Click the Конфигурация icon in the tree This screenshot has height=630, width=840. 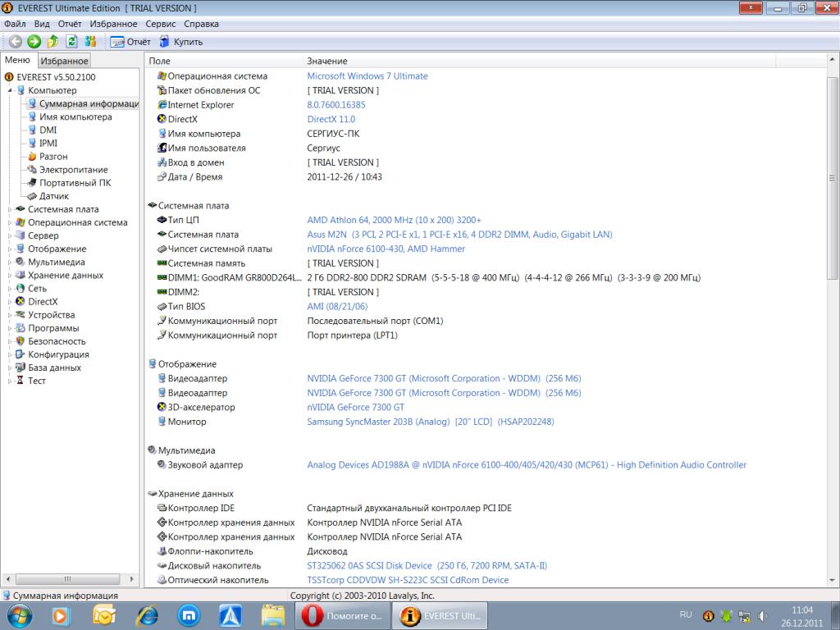tap(21, 354)
